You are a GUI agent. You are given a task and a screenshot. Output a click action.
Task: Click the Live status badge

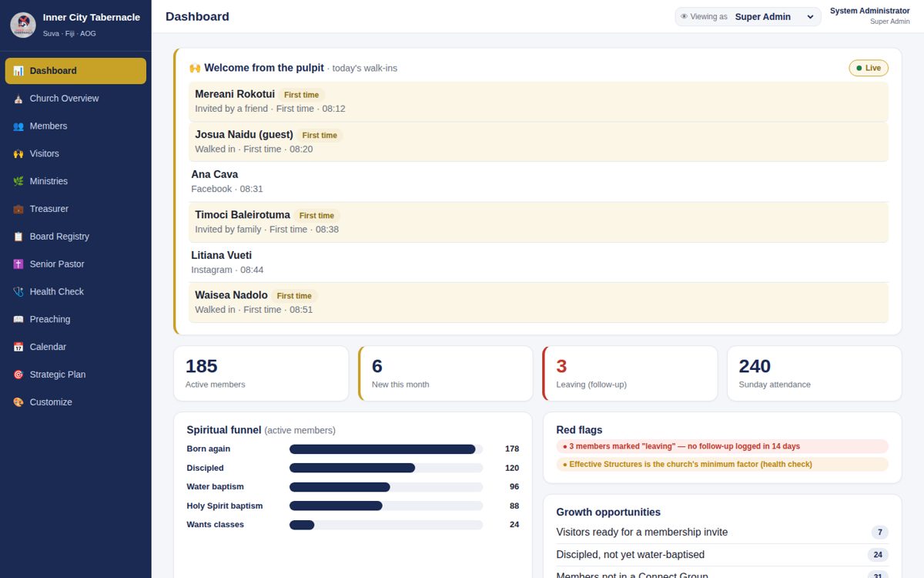[x=869, y=68]
